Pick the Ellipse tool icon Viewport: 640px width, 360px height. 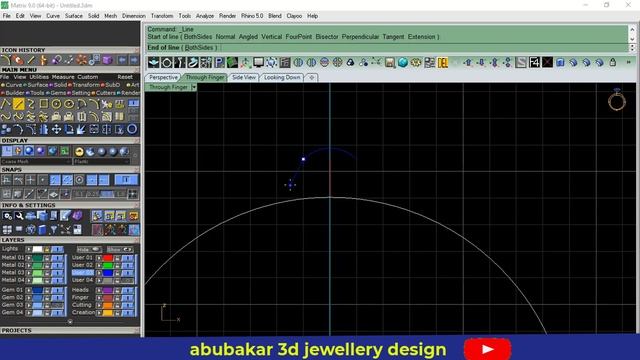click(x=69, y=104)
